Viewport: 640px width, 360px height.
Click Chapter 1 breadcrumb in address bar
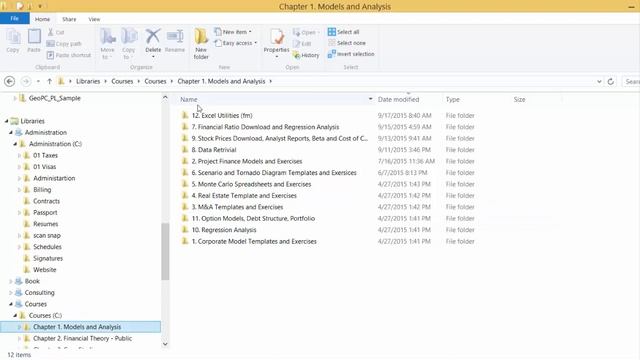click(x=221, y=81)
